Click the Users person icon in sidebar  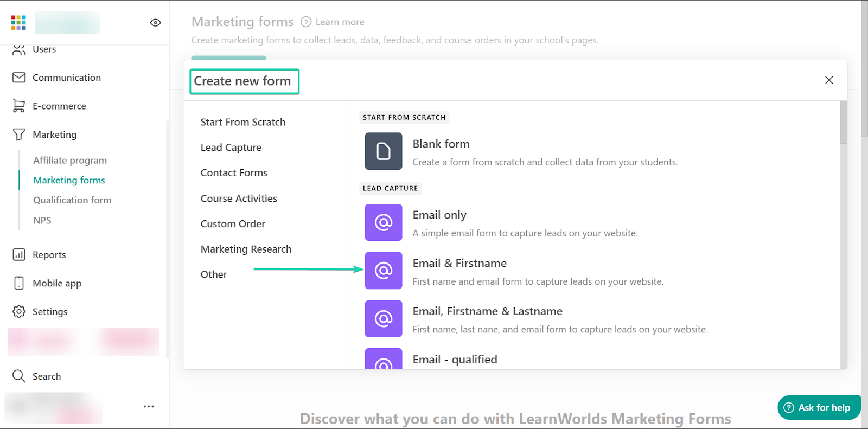[19, 49]
